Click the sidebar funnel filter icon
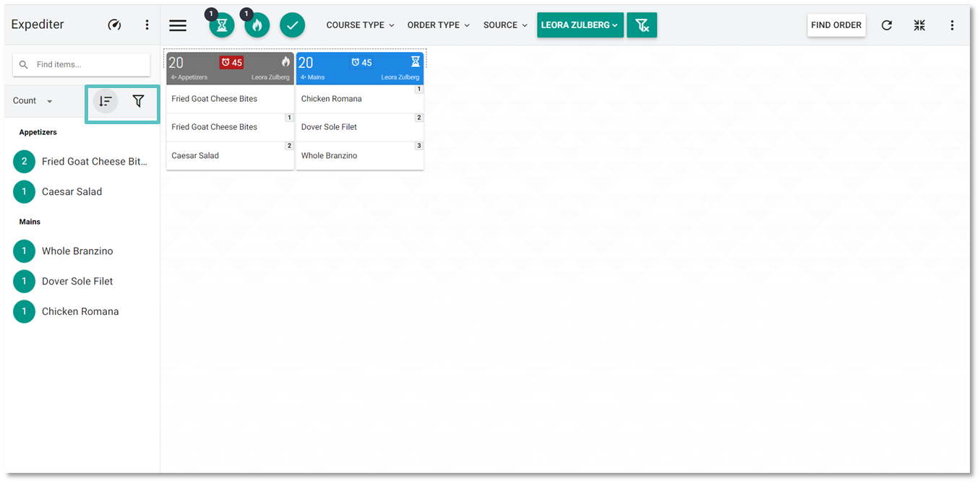The width and height of the screenshot is (980, 483). pos(139,101)
